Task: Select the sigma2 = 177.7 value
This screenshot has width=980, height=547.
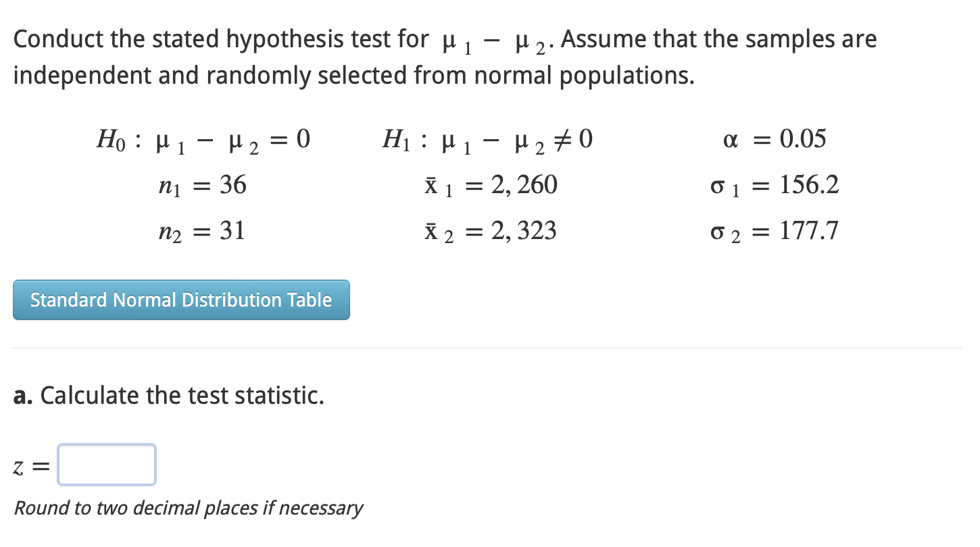Action: point(774,231)
